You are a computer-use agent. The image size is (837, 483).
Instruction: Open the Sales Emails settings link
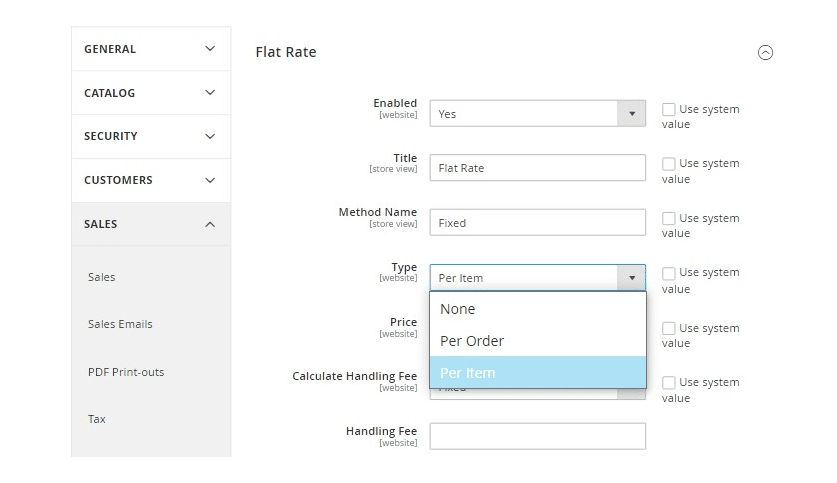(120, 324)
